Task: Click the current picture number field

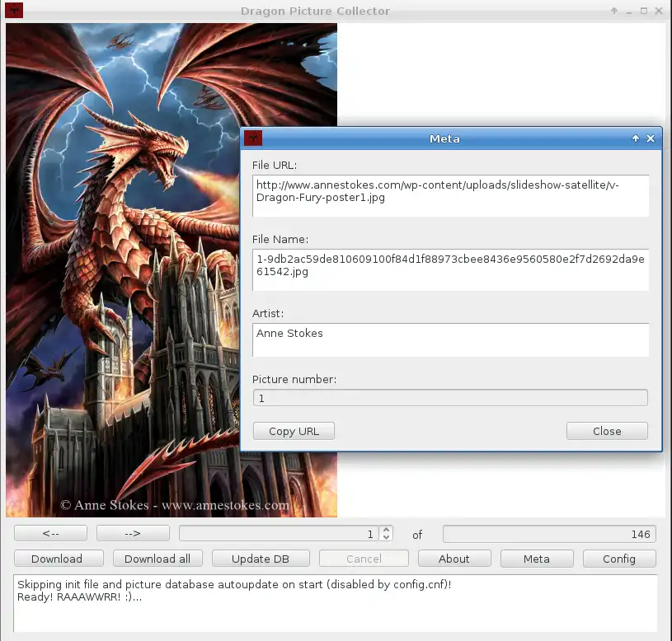Action: coord(279,534)
